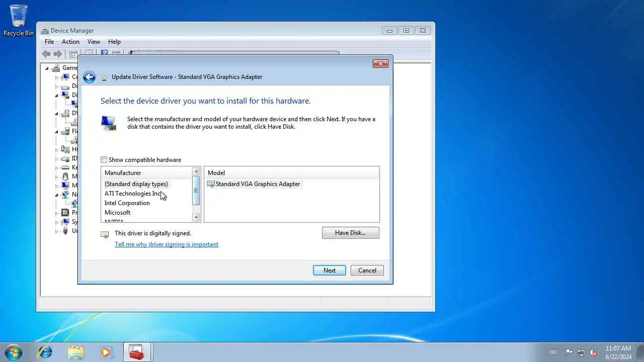The width and height of the screenshot is (644, 362).
Task: Select Intel Corporation manufacturer
Action: pyautogui.click(x=127, y=203)
